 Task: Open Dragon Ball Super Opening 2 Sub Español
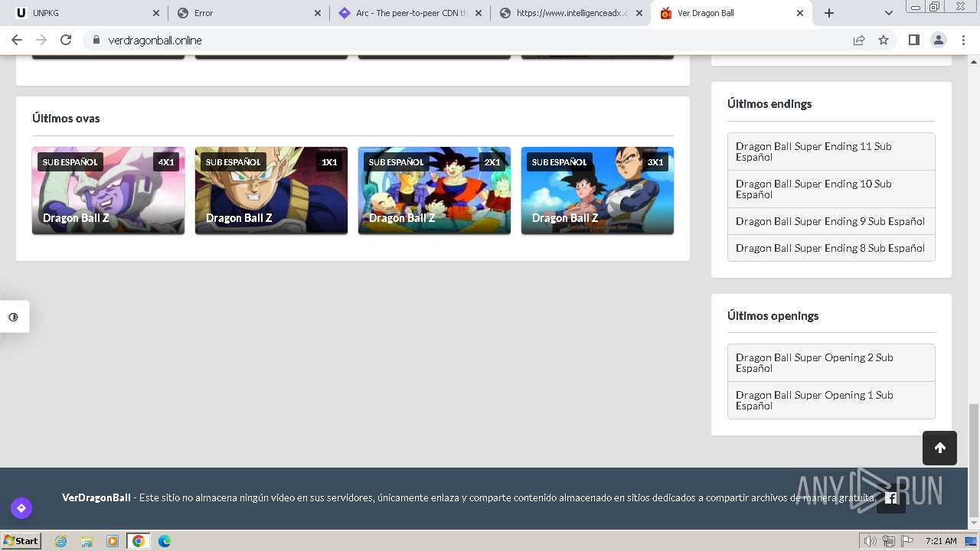(831, 363)
